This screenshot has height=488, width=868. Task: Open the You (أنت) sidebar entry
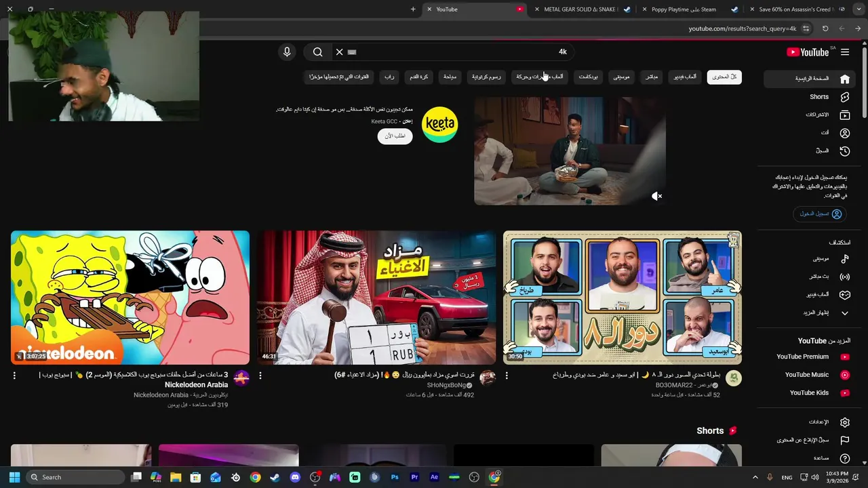coord(808,133)
